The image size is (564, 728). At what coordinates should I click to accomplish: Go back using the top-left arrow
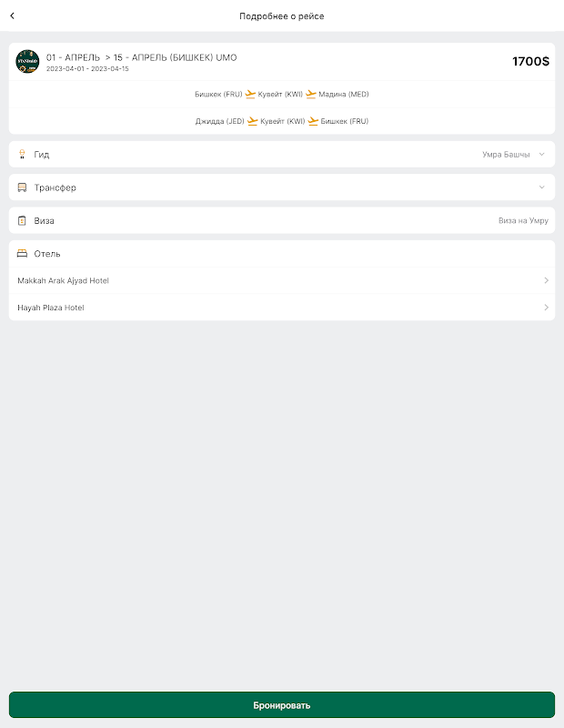click(13, 15)
